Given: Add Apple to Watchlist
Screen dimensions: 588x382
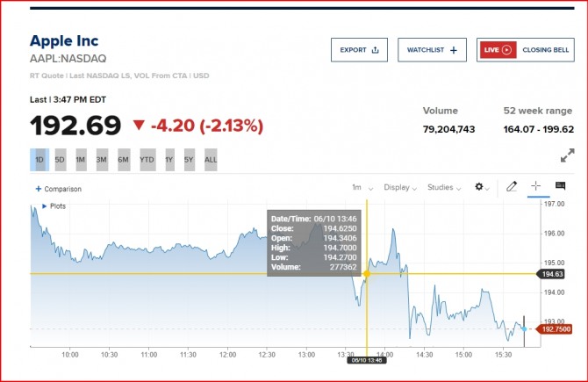Looking at the screenshot, I should (432, 50).
